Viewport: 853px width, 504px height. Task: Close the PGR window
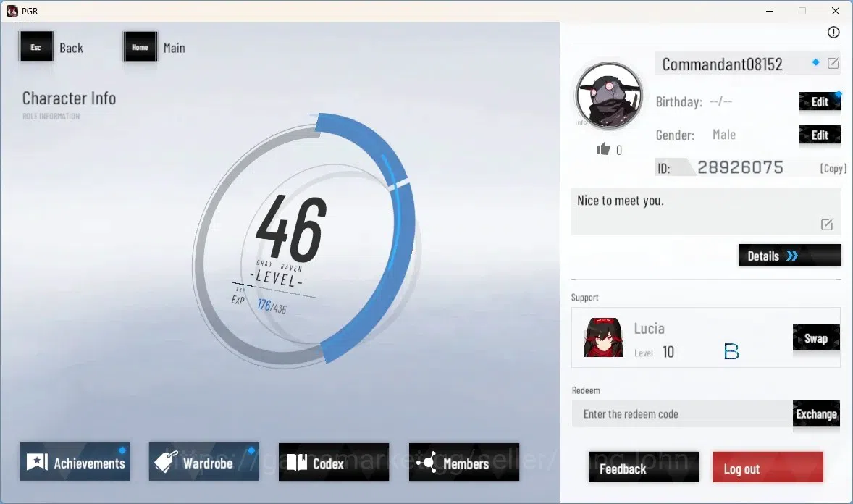click(835, 11)
